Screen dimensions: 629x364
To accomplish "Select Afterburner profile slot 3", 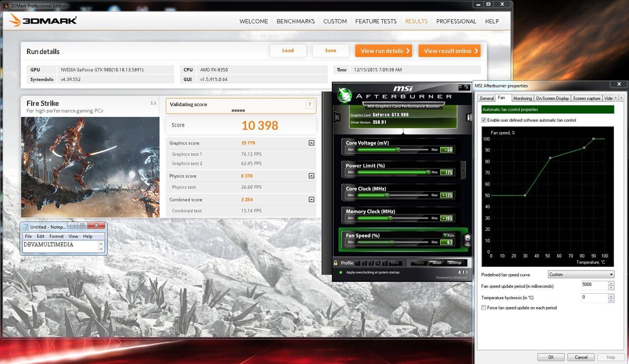I will (x=372, y=263).
